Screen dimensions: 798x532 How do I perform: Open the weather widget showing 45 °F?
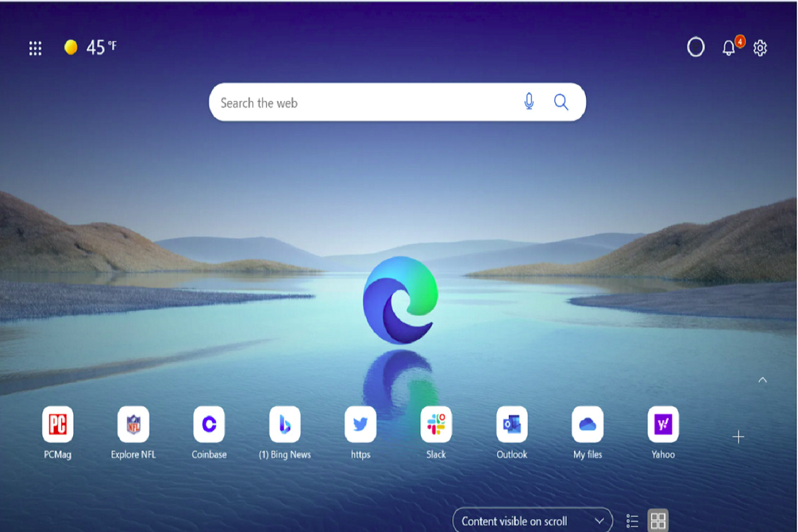point(90,47)
